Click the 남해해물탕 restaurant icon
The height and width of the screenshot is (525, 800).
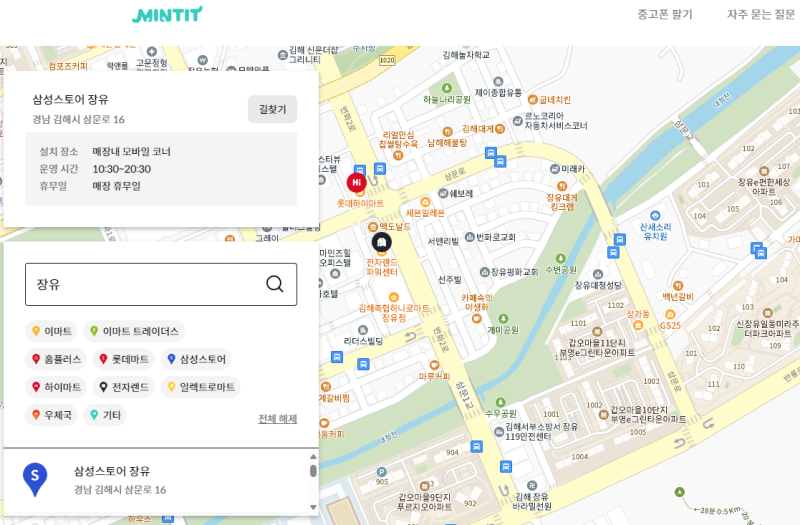pyautogui.click(x=447, y=132)
